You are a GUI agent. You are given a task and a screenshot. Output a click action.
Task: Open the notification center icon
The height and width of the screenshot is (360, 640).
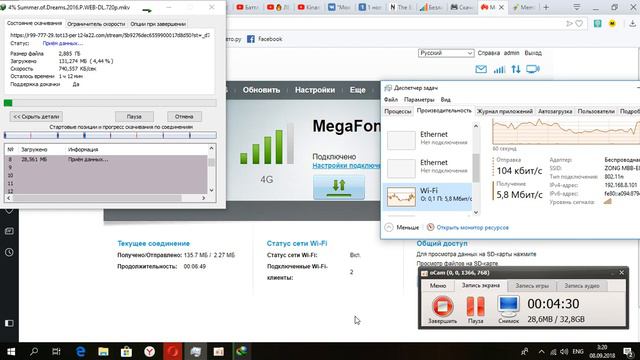click(x=629, y=351)
